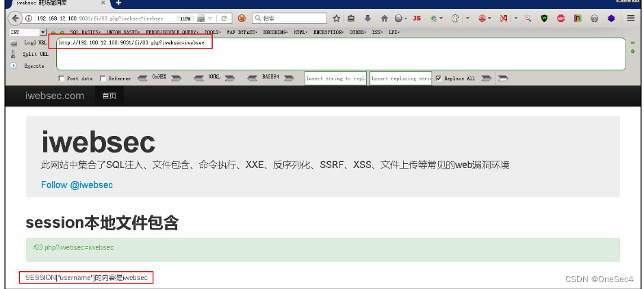This screenshot has width=644, height=289.
Task: Click Split URL in HackBar
Action: pyautogui.click(x=36, y=54)
